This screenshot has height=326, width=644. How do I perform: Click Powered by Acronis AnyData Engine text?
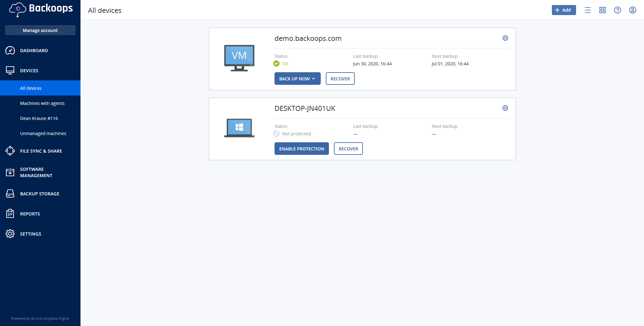40,318
